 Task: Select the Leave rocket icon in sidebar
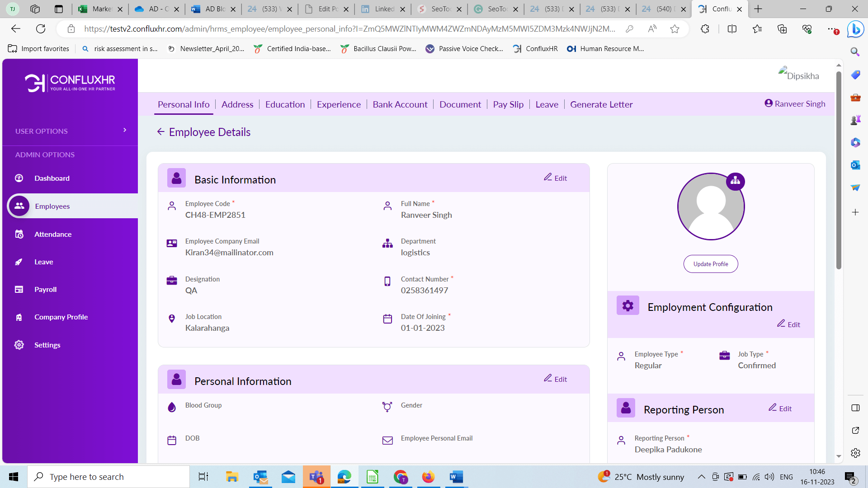pos(19,262)
